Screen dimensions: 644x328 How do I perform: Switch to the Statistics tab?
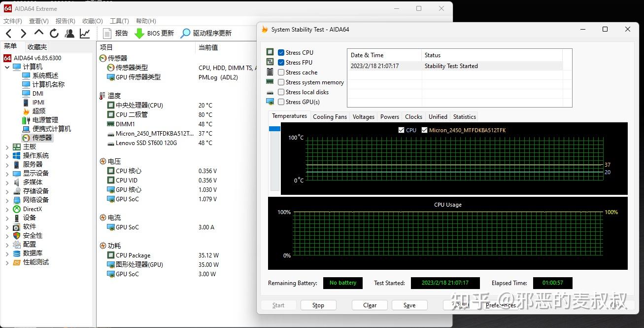[x=465, y=117]
